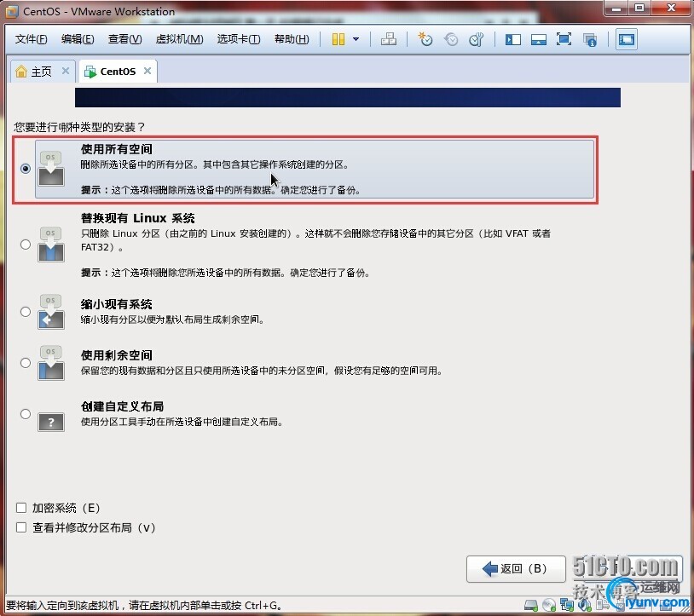This screenshot has width=694, height=616.
Task: Minimize the VMware Workstation window
Action: [618, 8]
